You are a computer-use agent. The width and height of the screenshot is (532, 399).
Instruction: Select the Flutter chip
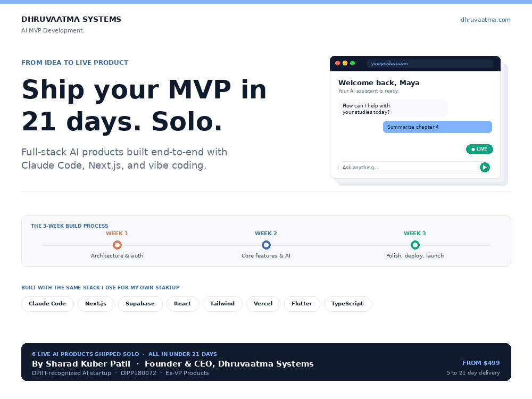pos(302,304)
